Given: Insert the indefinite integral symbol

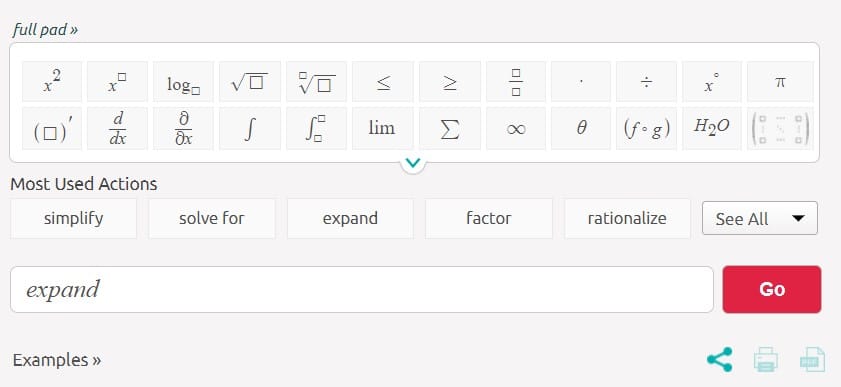Looking at the screenshot, I should click(250, 129).
